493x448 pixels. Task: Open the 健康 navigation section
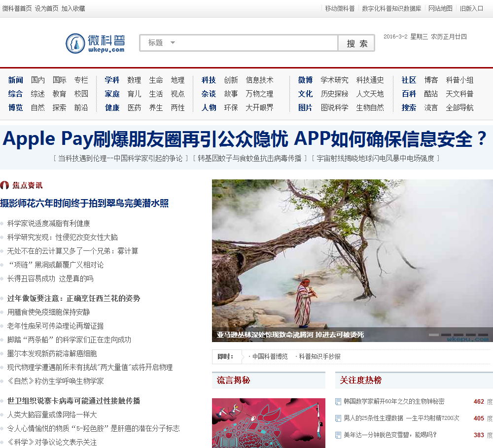click(112, 108)
